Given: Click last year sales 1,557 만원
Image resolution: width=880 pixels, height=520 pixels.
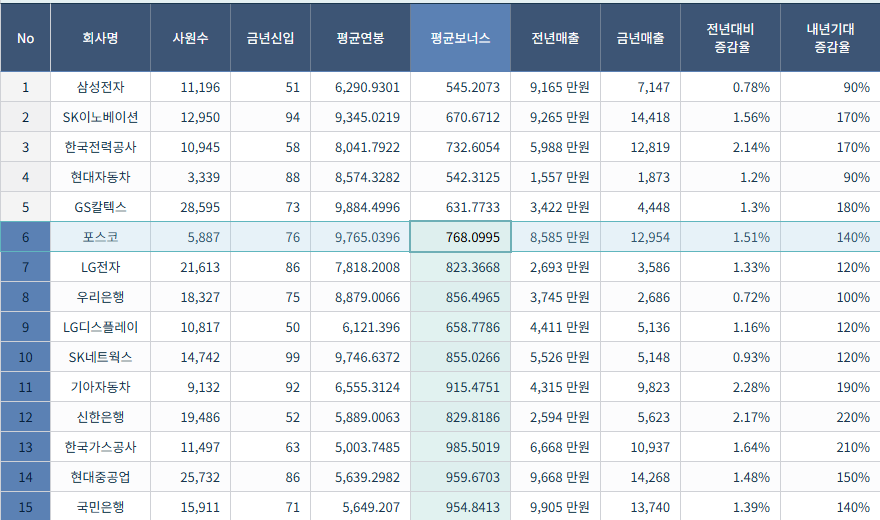Looking at the screenshot, I should (x=556, y=177).
